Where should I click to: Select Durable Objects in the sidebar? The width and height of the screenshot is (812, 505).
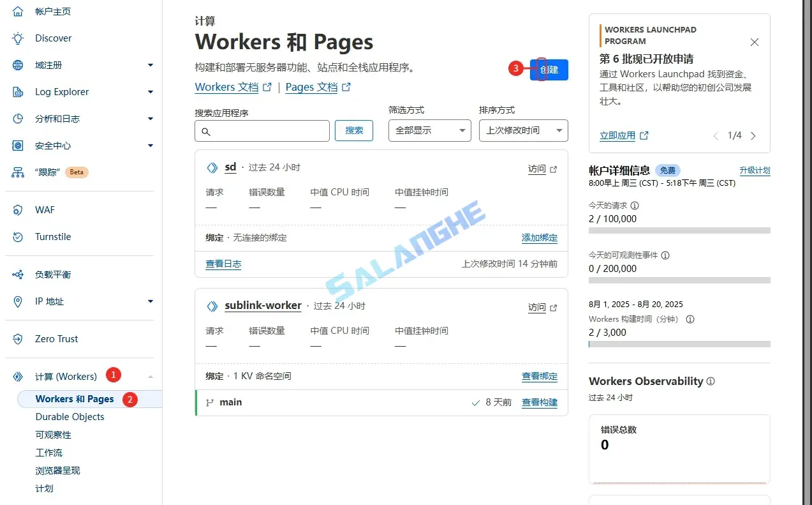point(70,416)
